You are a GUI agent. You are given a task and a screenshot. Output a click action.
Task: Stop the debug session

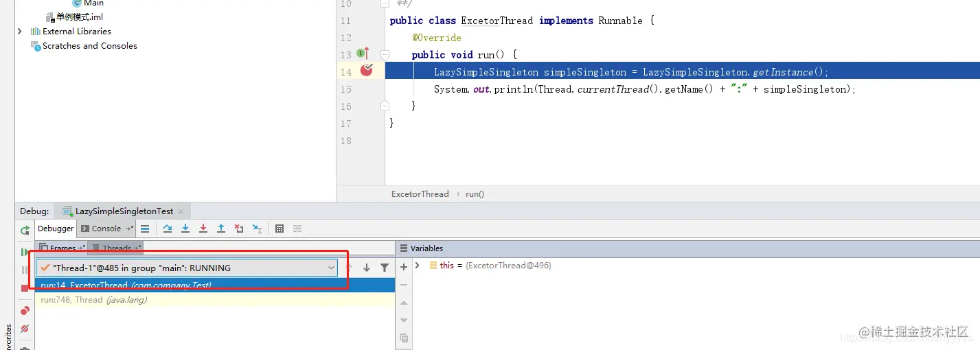pyautogui.click(x=25, y=288)
